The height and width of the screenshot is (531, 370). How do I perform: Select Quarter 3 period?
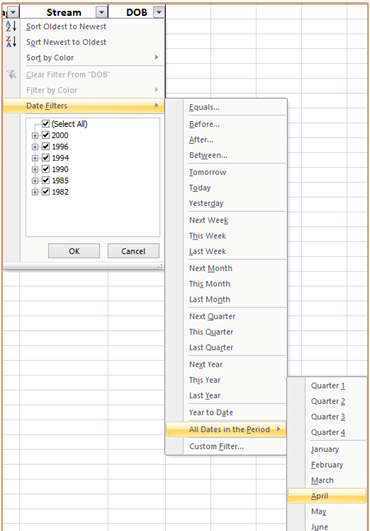click(x=327, y=417)
